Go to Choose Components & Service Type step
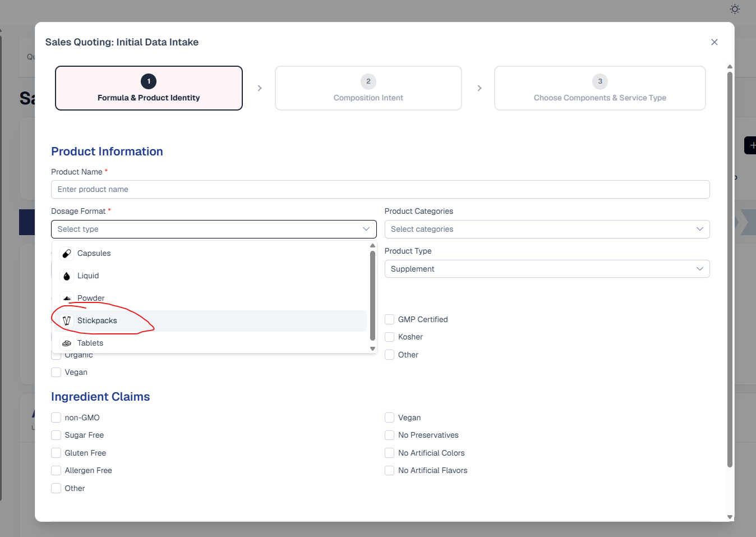Viewport: 756px width, 537px height. click(600, 88)
